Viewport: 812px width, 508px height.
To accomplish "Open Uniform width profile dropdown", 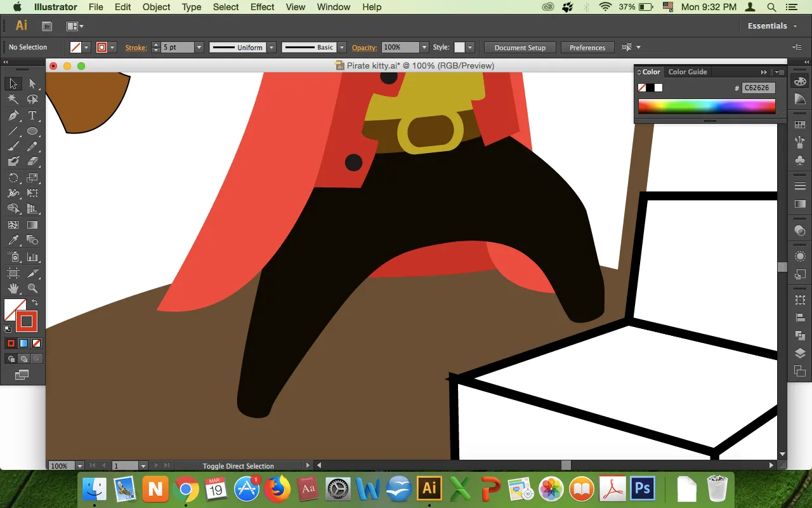I will coord(272,48).
